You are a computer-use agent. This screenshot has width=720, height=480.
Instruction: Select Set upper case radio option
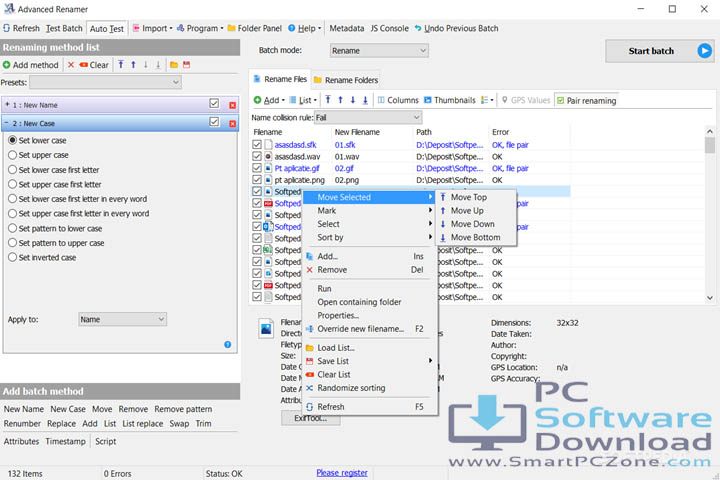pos(13,155)
